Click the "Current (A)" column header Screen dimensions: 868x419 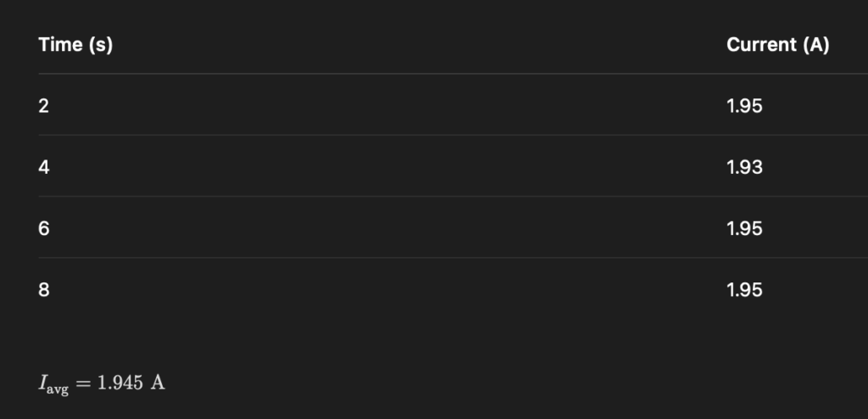777,46
